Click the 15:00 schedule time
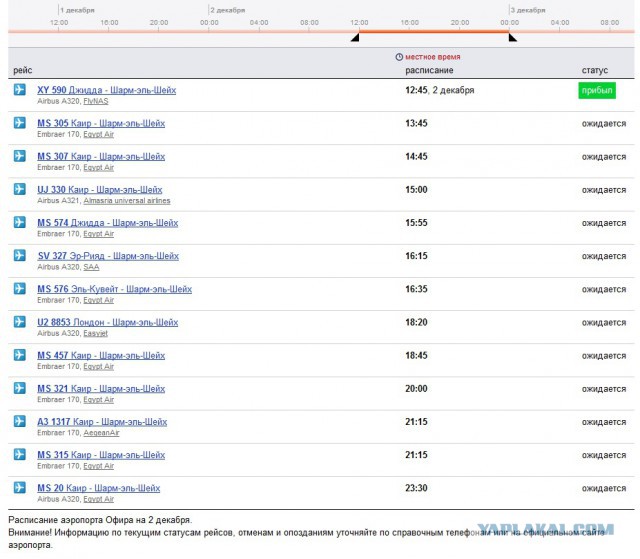This screenshot has width=640, height=559. (x=416, y=190)
